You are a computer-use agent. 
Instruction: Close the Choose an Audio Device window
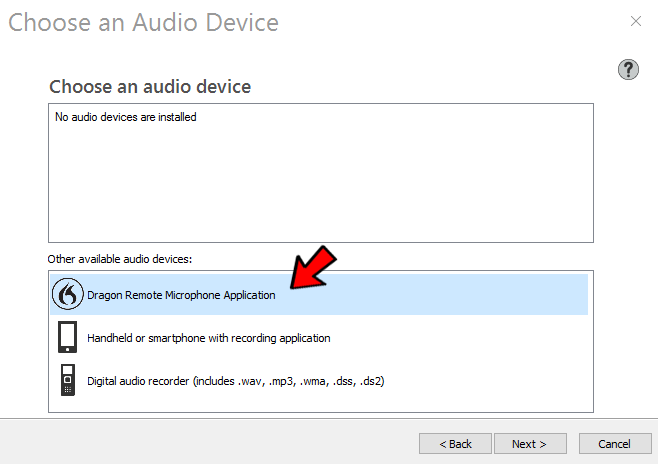[x=634, y=21]
